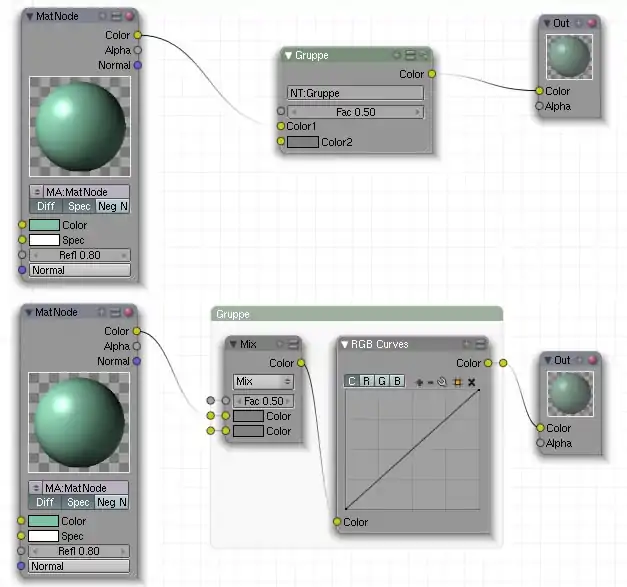The width and height of the screenshot is (627, 587).
Task: Click Normal button on top MatNode
Action: (x=80, y=270)
